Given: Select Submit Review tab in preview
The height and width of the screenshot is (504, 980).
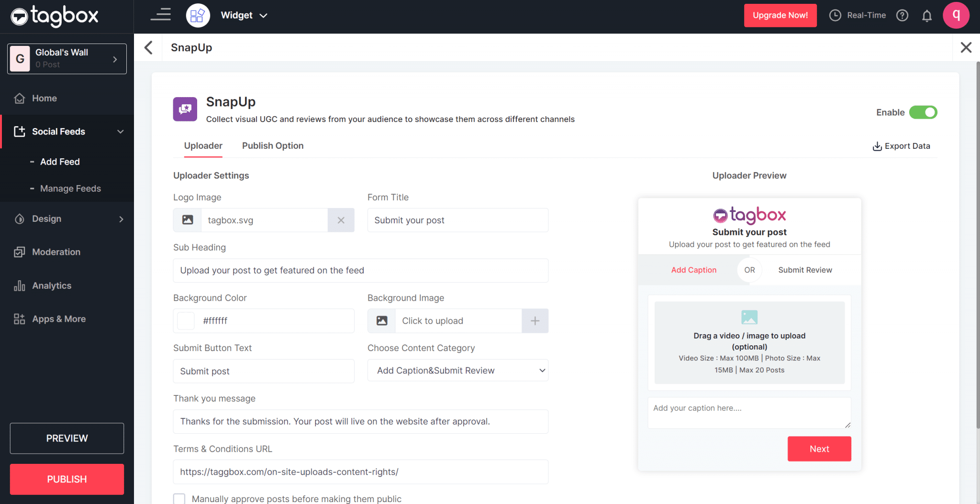Looking at the screenshot, I should tap(805, 270).
